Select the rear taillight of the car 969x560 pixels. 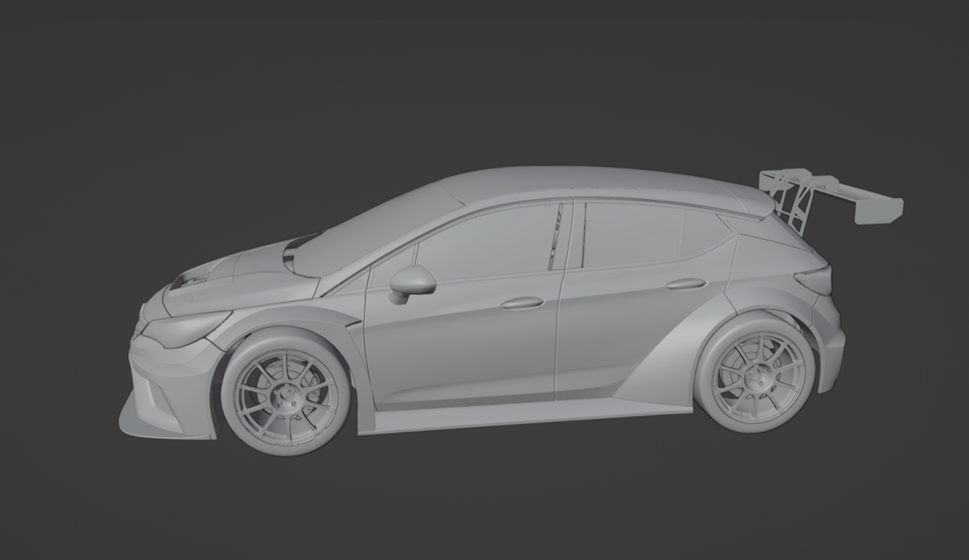pos(814,278)
